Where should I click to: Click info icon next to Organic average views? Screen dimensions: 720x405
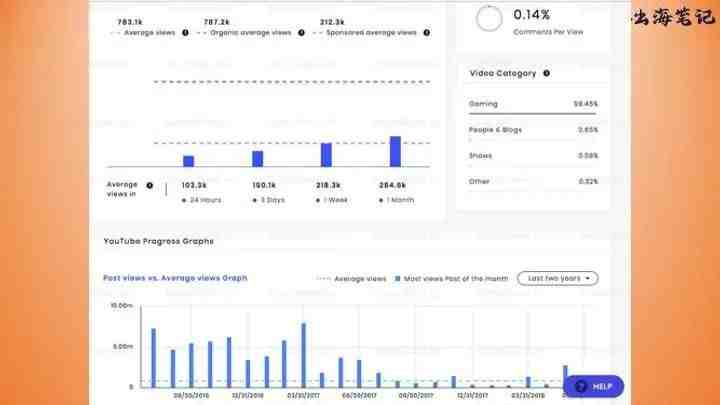click(x=300, y=33)
